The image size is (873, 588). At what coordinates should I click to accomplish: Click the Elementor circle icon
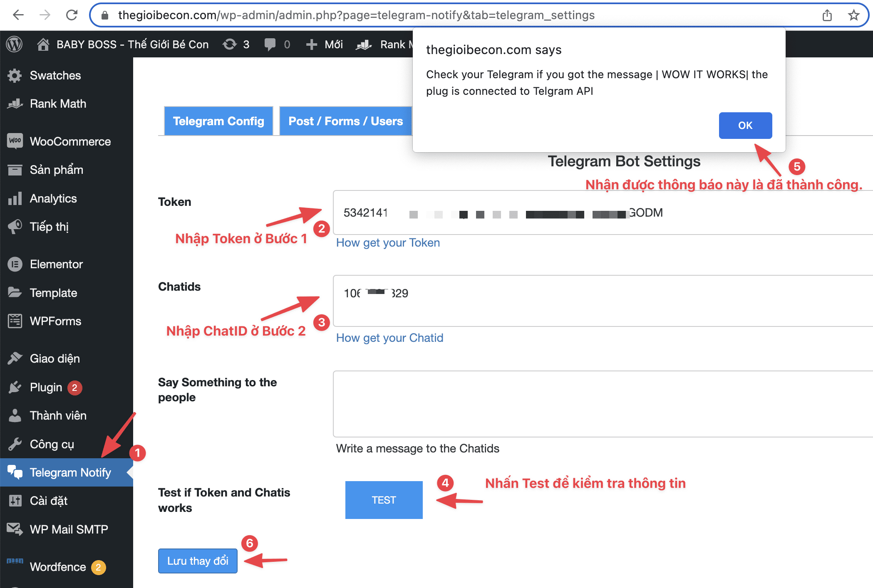pos(15,264)
